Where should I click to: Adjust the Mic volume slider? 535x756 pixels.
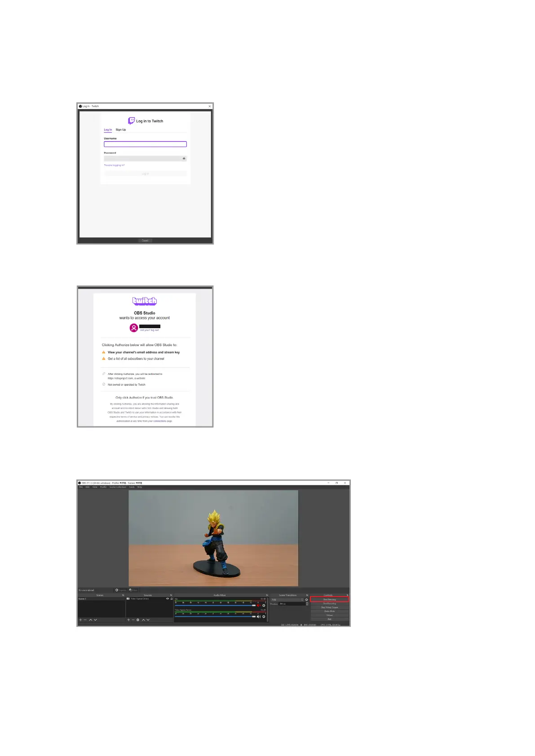click(x=215, y=606)
